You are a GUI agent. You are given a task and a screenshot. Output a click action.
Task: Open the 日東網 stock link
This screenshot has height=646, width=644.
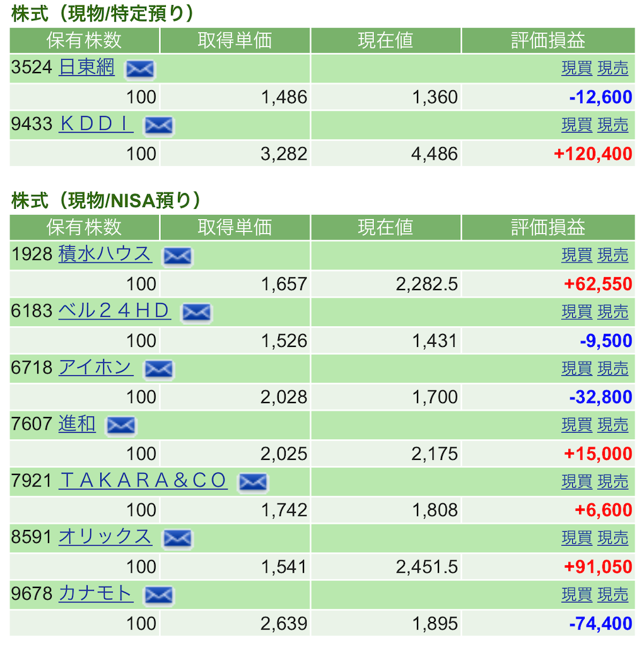[86, 67]
